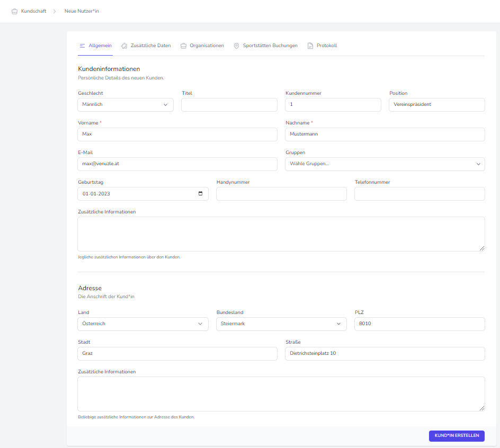
Task: Click the Straße field with Dietrichsteinplatz 10
Action: tap(385, 353)
